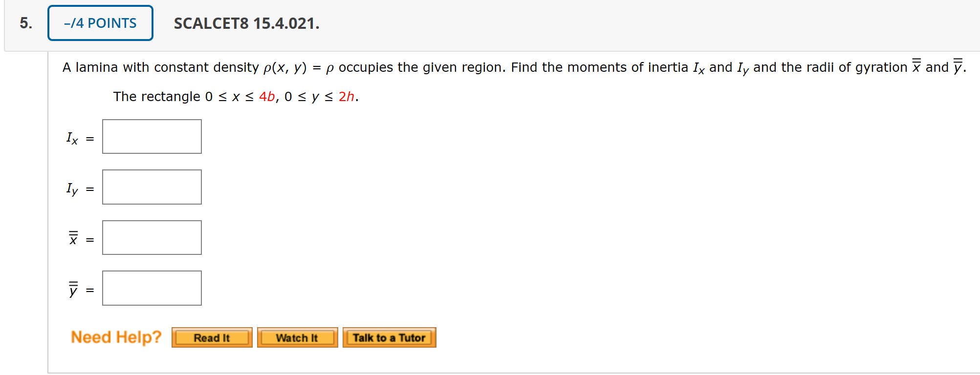Select the y-bar radius of gyration field
This screenshot has height=375, width=980.
[152, 288]
